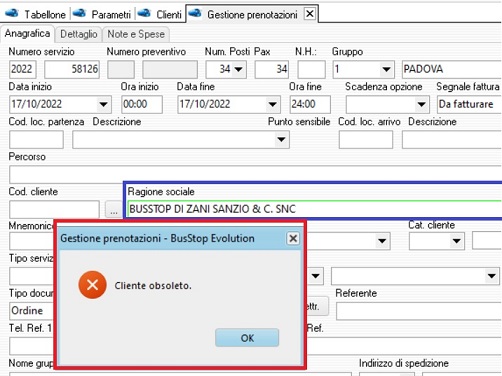Click the Cod. loc. arrivo field

coord(366,139)
